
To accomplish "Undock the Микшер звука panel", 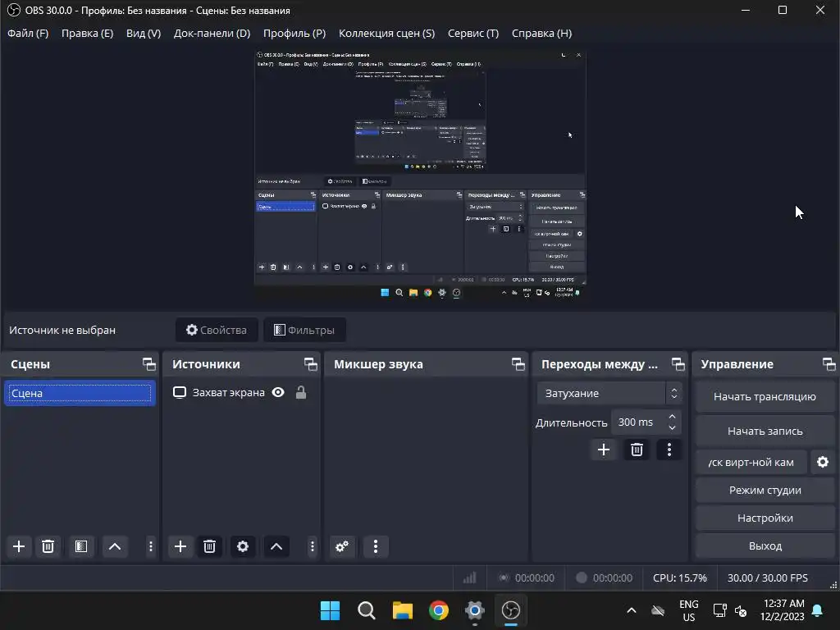I will point(518,364).
